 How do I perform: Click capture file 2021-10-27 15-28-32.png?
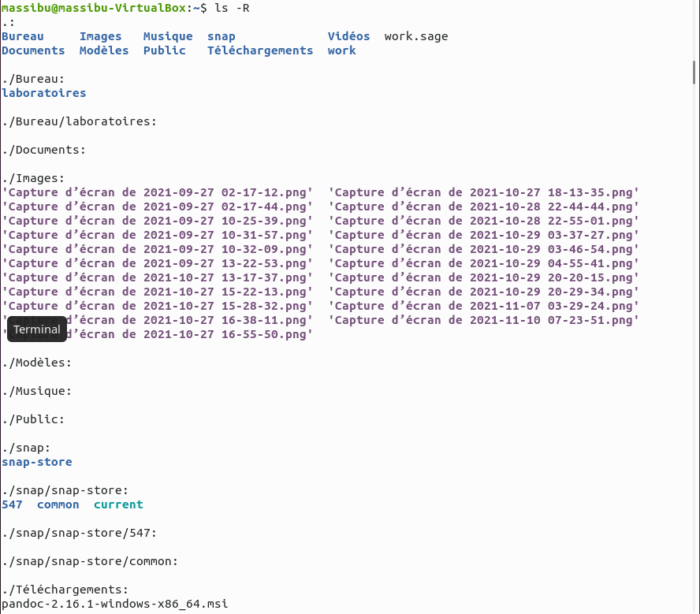pyautogui.click(x=157, y=306)
